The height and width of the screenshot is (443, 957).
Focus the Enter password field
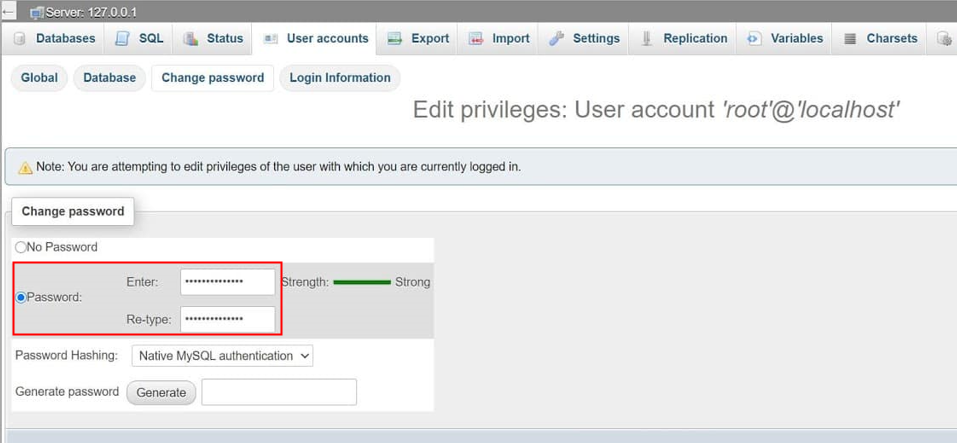tap(228, 282)
